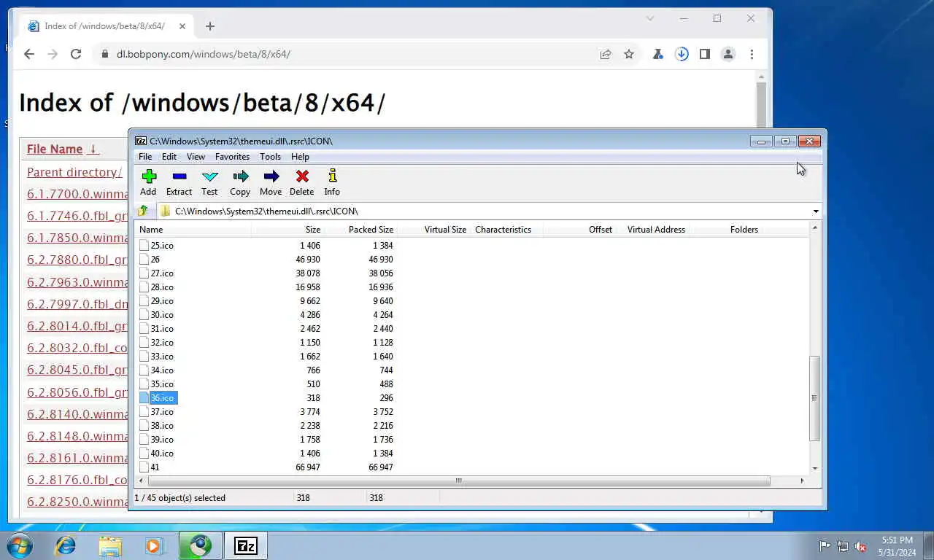Toggle Chrome side panel icon
The height and width of the screenshot is (560, 934).
coord(705,54)
